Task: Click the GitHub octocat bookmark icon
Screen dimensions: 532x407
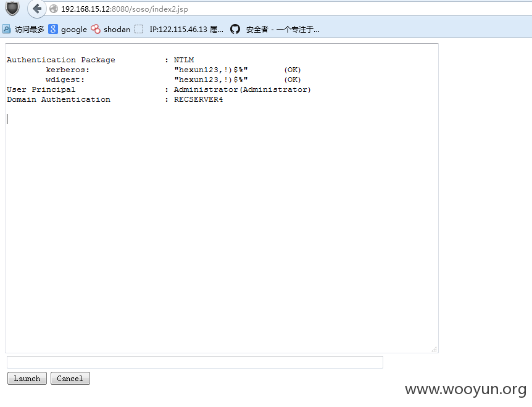Action: 235,29
